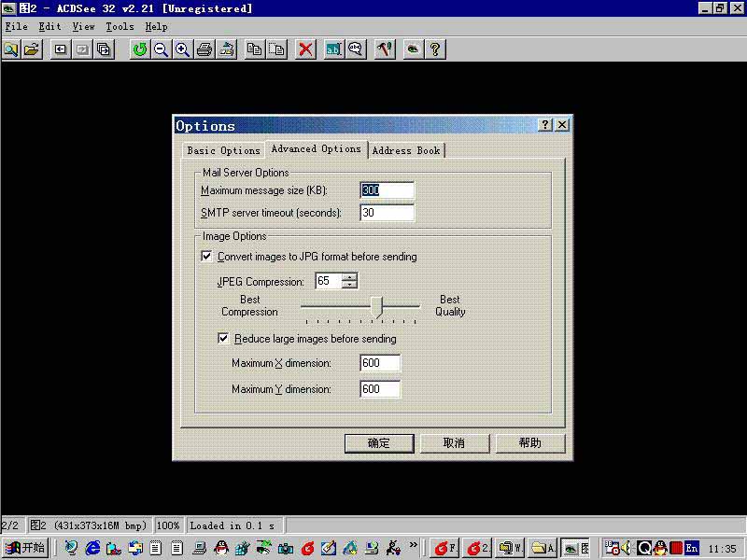
Task: Click the taskbar clock showing 11:35
Action: pos(722,549)
